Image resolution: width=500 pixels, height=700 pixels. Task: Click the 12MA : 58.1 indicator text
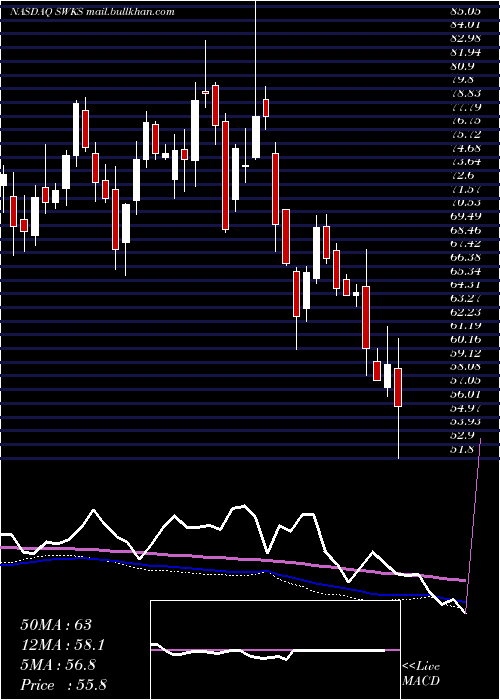(x=62, y=645)
